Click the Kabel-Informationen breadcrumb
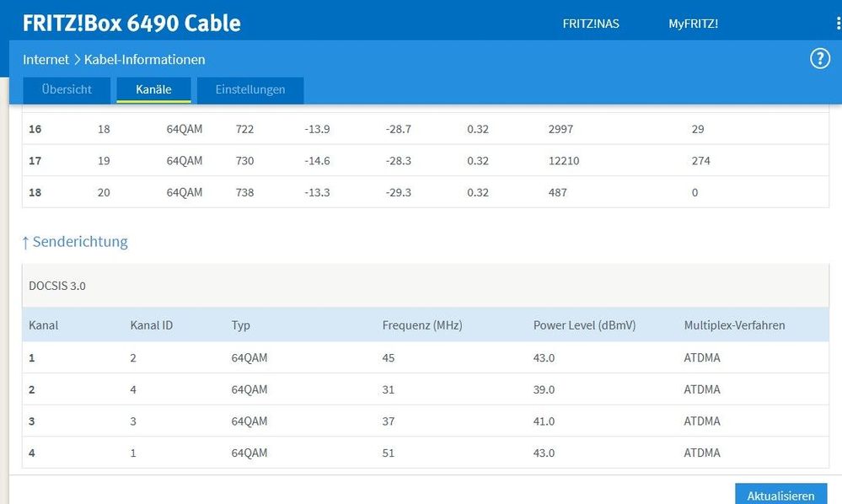Screen dimensions: 842x504 pyautogui.click(x=144, y=59)
